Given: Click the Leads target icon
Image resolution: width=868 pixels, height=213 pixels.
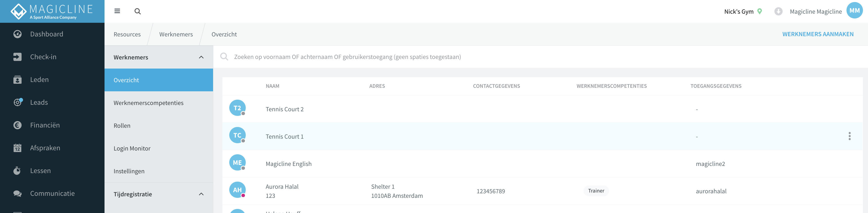Looking at the screenshot, I should tap(17, 102).
